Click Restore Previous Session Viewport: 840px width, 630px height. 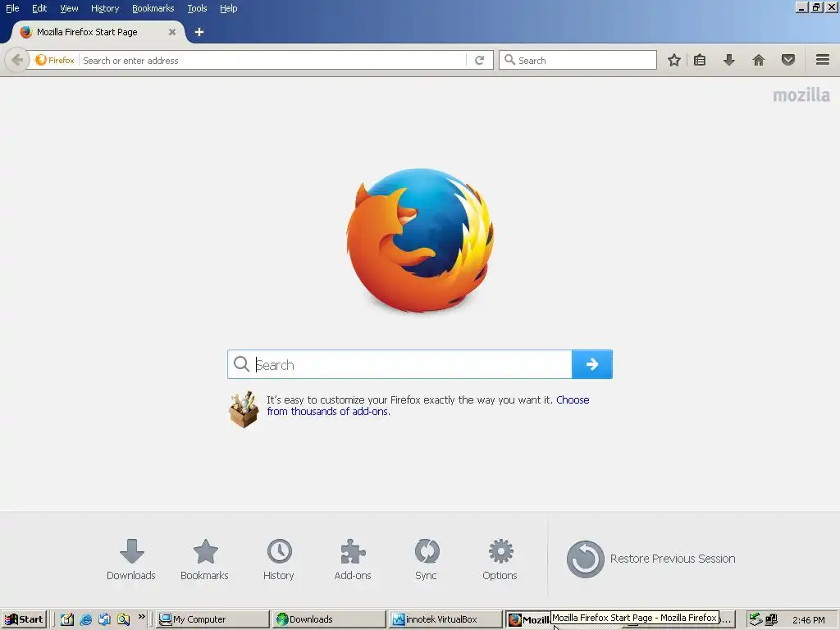[x=651, y=559]
